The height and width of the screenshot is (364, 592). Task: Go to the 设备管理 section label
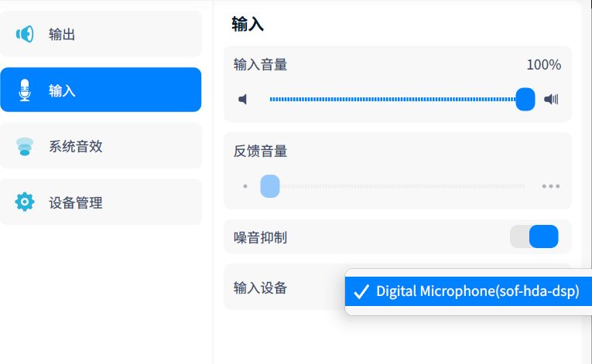coord(76,203)
